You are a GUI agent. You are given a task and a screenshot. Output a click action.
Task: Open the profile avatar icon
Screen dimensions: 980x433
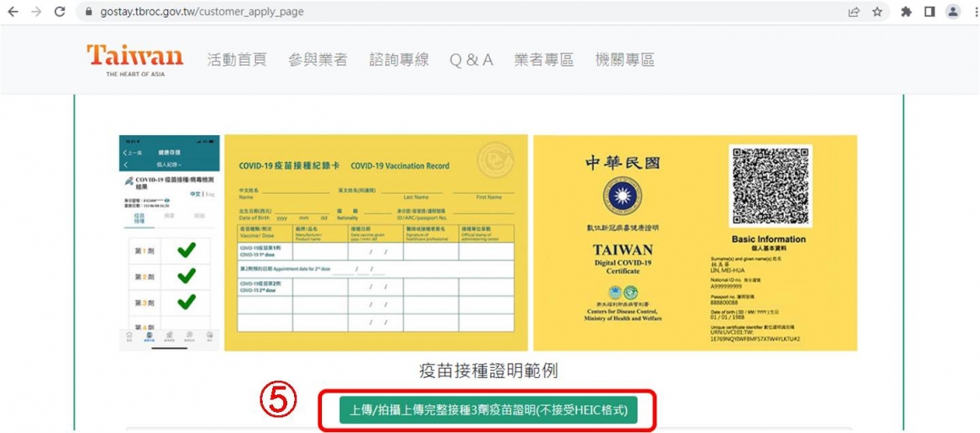coord(952,12)
